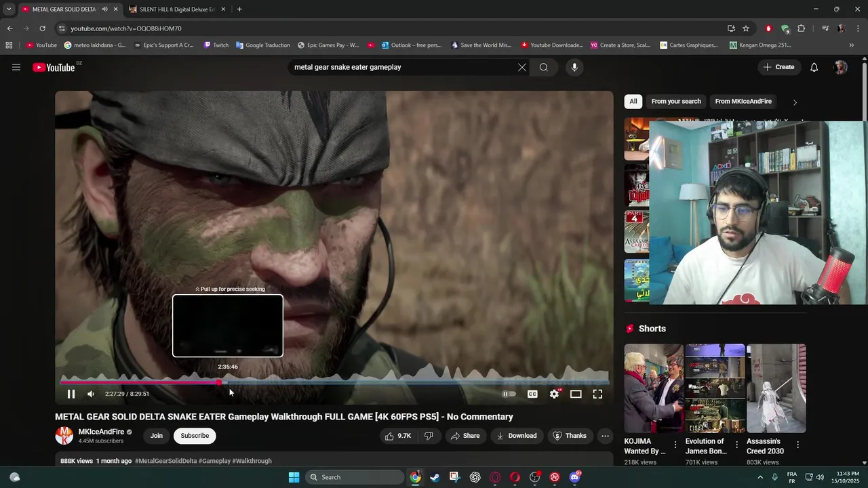
Task: Click the Download button
Action: pos(517,436)
